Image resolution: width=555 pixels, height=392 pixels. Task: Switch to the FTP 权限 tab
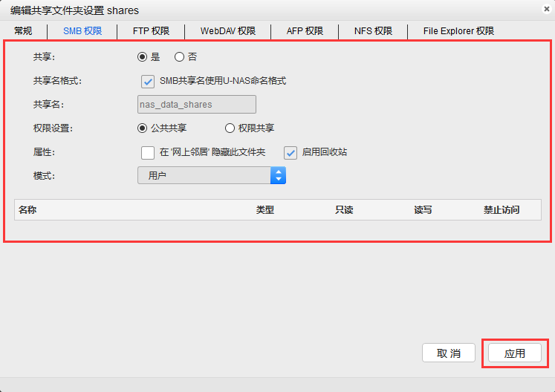[151, 31]
